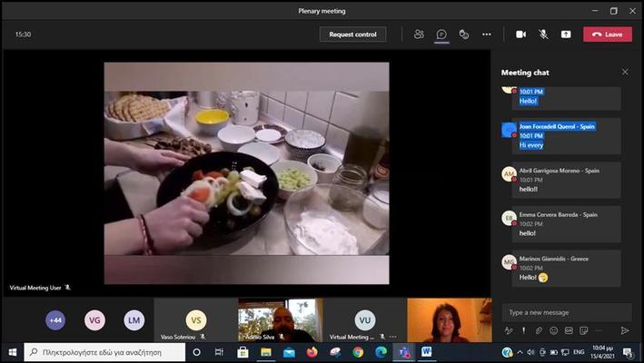The width and height of the screenshot is (644, 363).
Task: Open the emoji picker in chat
Action: click(x=553, y=330)
